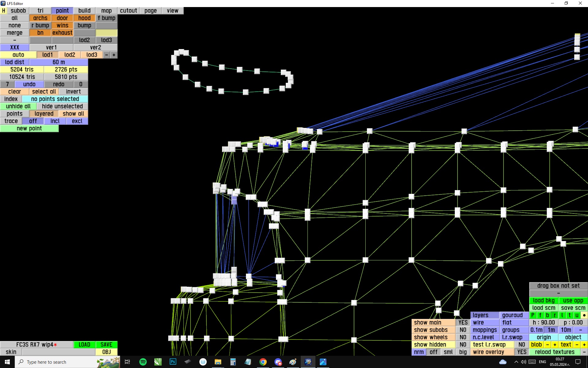
Task: Decrease blob size with minus button
Action: pos(547,344)
